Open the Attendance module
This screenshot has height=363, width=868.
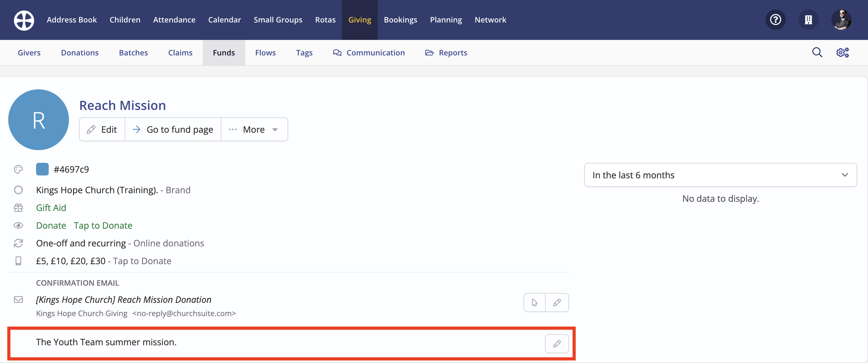click(x=174, y=20)
